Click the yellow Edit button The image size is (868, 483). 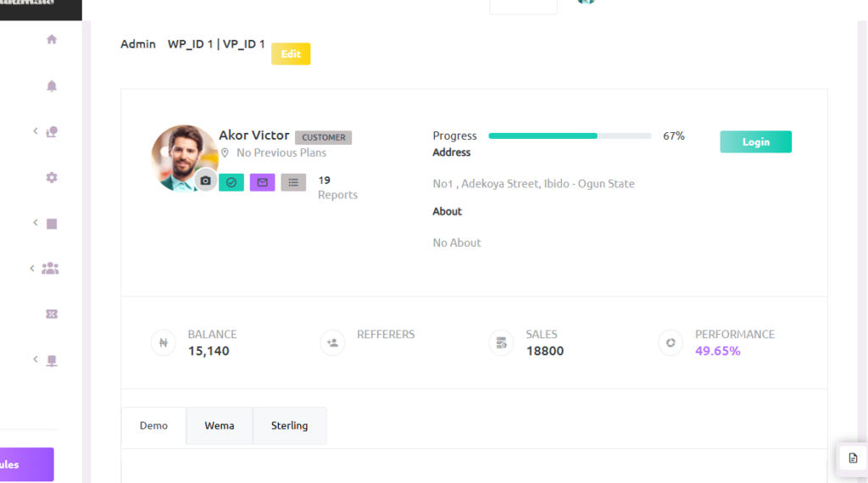click(x=291, y=54)
